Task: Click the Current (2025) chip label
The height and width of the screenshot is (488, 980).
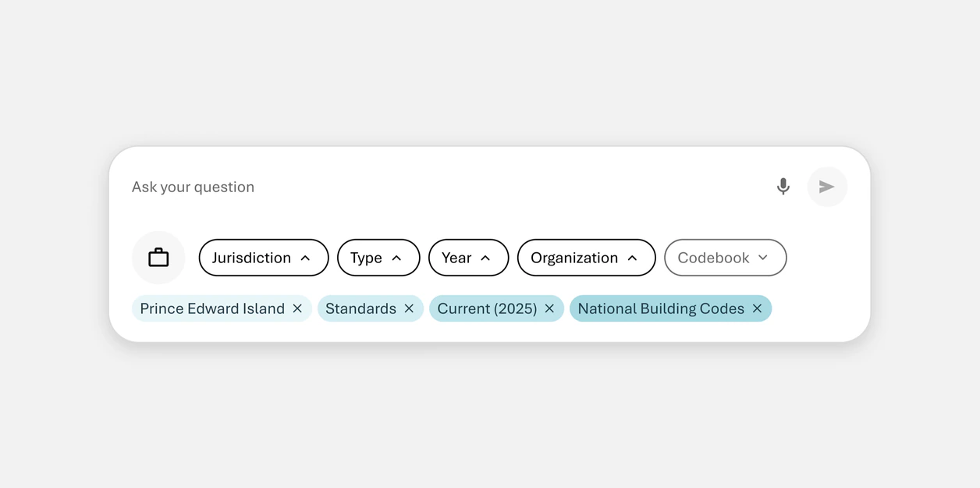Action: 487,308
